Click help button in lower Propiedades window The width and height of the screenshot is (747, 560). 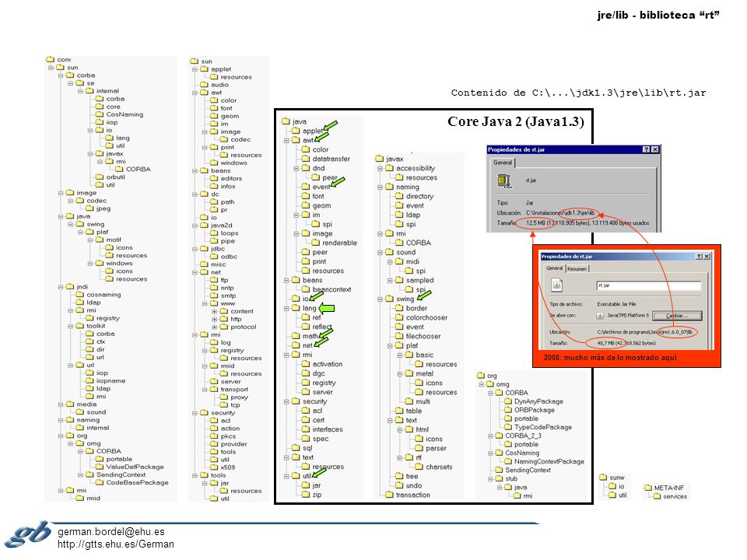click(699, 256)
